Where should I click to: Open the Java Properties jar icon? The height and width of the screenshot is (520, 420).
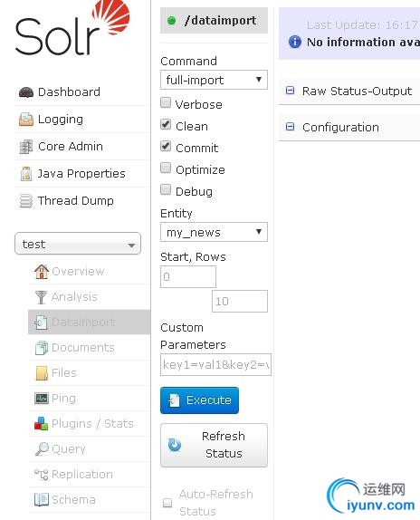(x=26, y=174)
